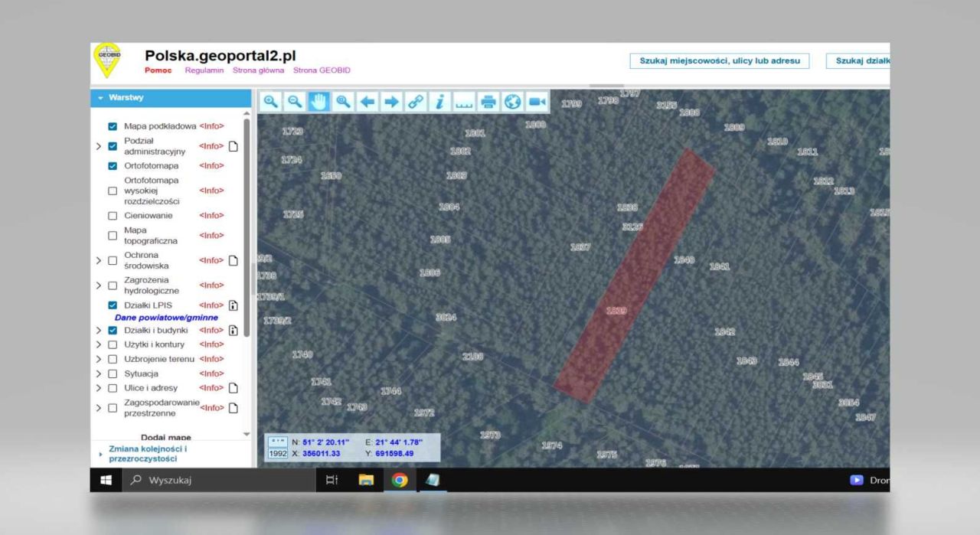Expand Ochrona środowiska layer group
The height and width of the screenshot is (535, 980).
99,260
